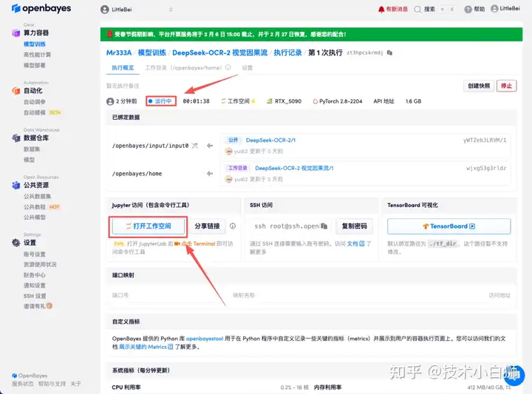
Task: Open DeepSeek-OCR-2 视觉因果流/1 working directory link
Action: (294, 168)
